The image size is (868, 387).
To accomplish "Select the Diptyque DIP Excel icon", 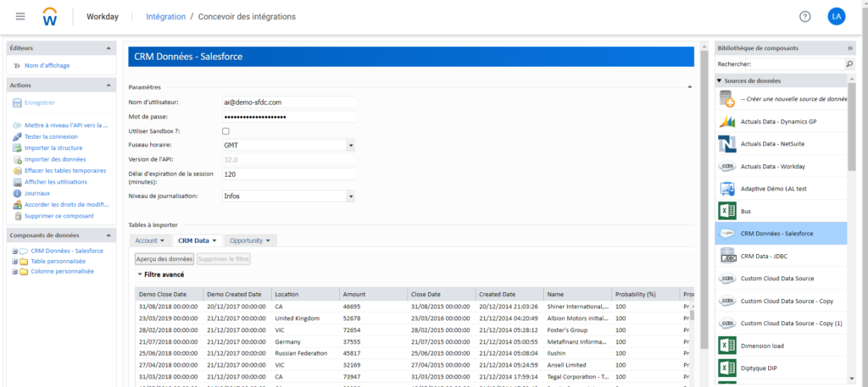I will pyautogui.click(x=726, y=368).
